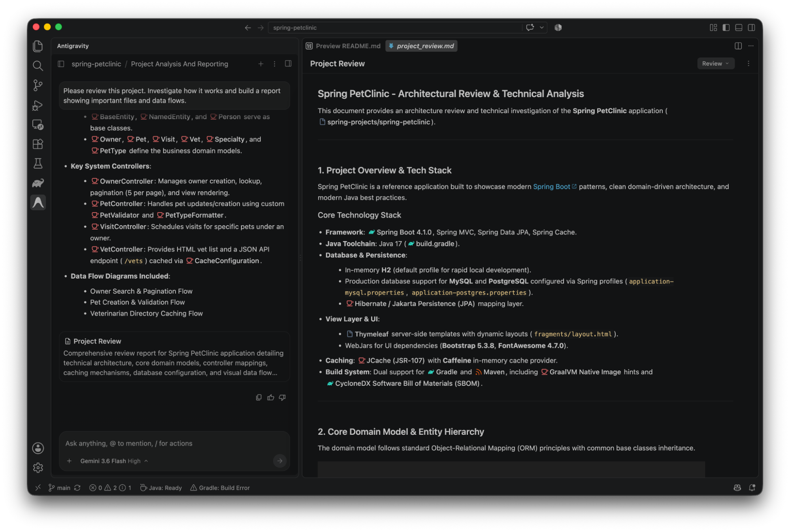This screenshot has height=532, width=790.
Task: Toggle the agent side panel layout icon
Action: (288, 64)
